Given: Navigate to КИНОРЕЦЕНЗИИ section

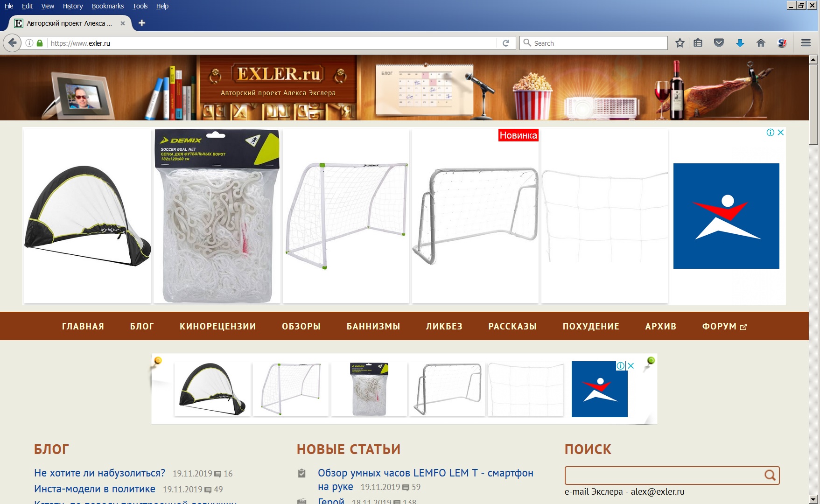Looking at the screenshot, I should pyautogui.click(x=217, y=326).
